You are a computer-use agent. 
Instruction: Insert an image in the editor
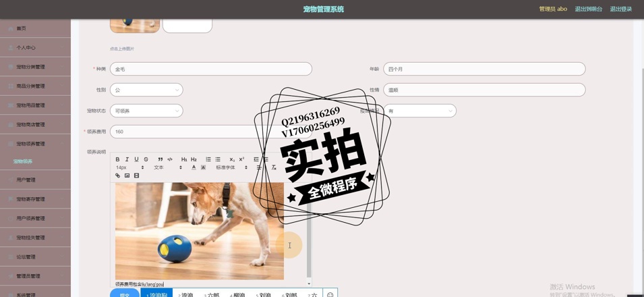pyautogui.click(x=127, y=175)
